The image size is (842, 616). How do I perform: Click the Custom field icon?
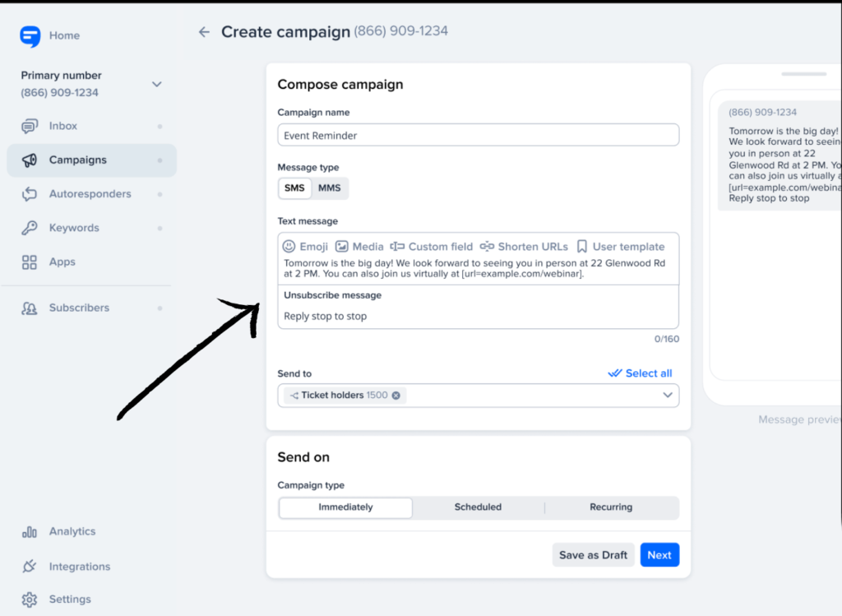tap(397, 246)
